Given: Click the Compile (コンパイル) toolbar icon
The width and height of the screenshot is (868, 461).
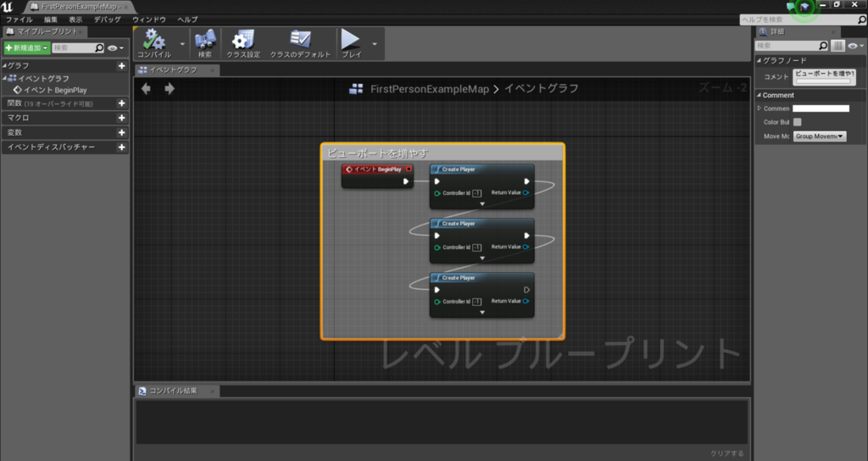Looking at the screenshot, I should [x=154, y=44].
